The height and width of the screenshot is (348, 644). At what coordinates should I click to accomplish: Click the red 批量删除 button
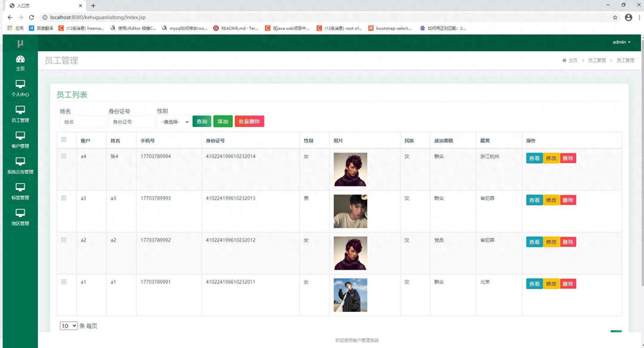coord(249,122)
